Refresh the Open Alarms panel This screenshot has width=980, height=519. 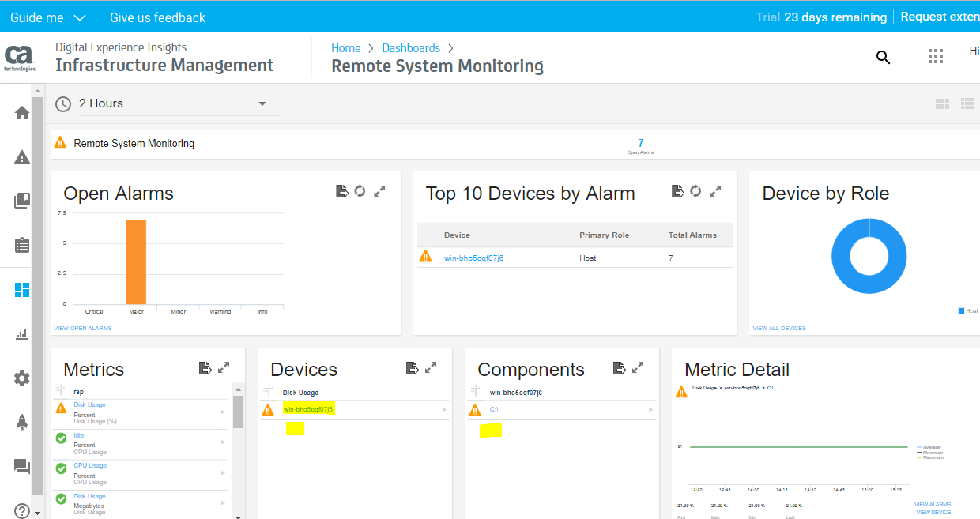click(x=360, y=191)
